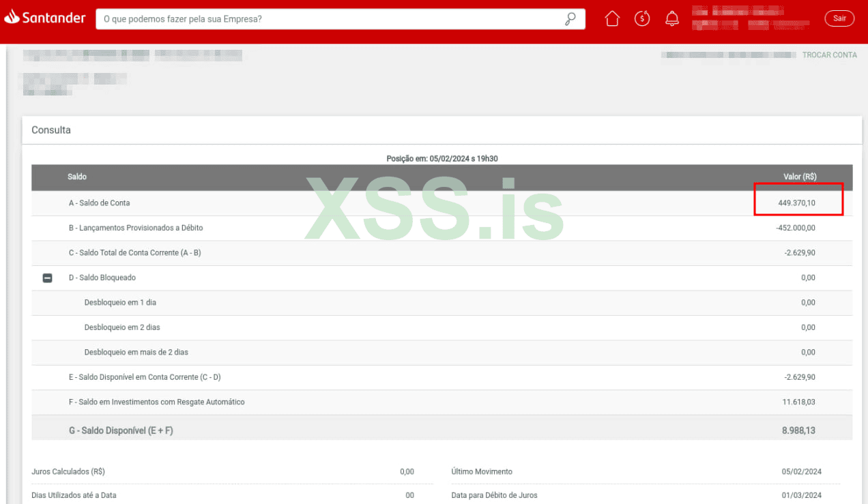Click the 449.370,10 balance value
868x504 pixels.
click(x=796, y=203)
